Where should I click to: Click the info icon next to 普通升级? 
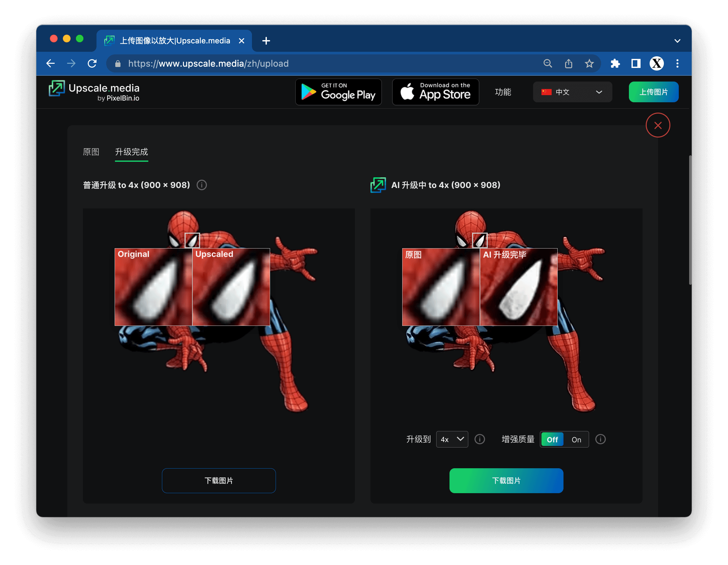pyautogui.click(x=203, y=185)
